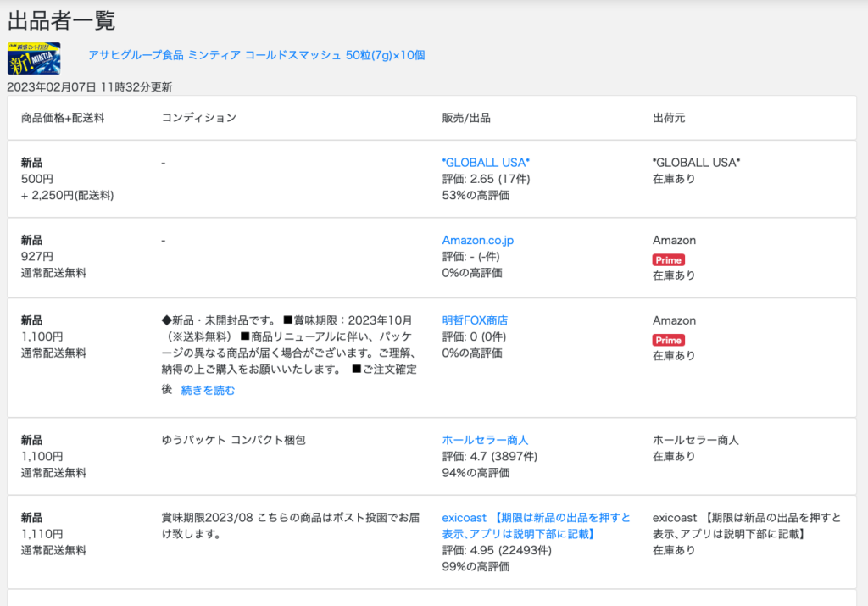Click the 商品価格+配送料 column header

(x=63, y=118)
